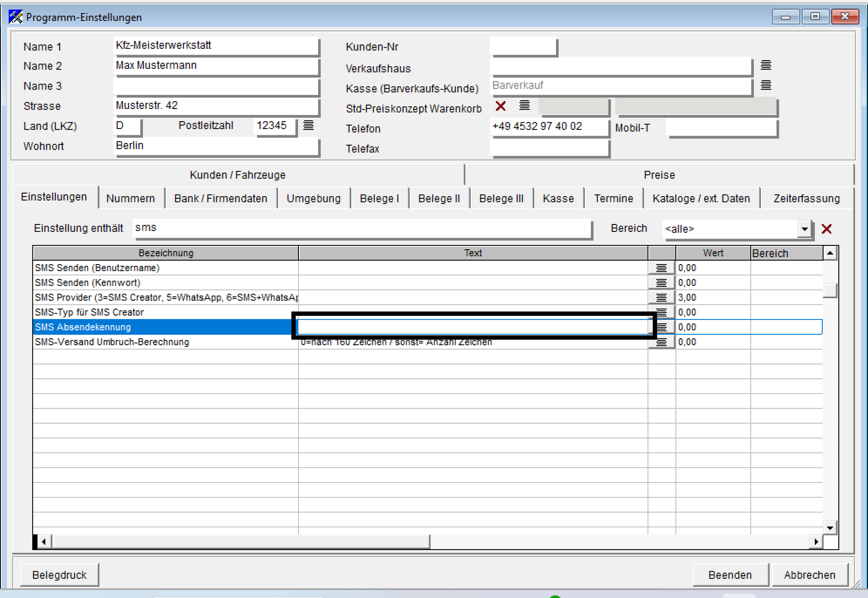Image resolution: width=868 pixels, height=598 pixels.
Task: Select the Preise tab
Action: coord(659,175)
